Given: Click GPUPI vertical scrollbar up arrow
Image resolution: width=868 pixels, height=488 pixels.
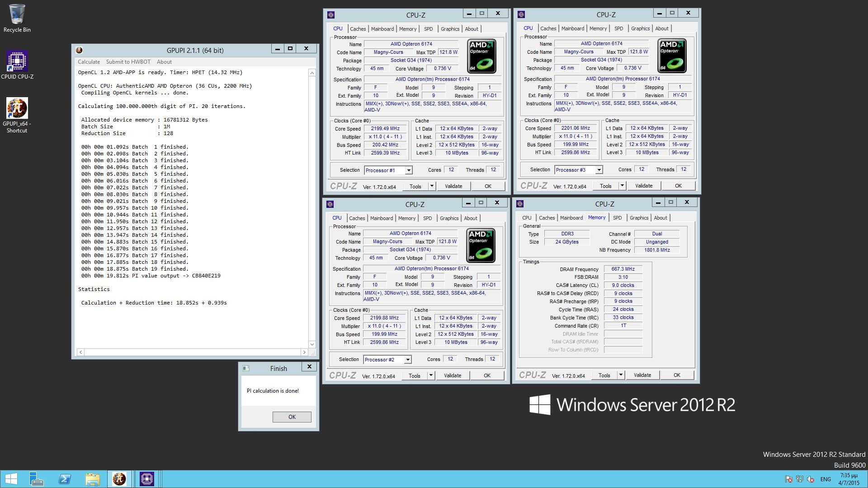Looking at the screenshot, I should point(312,73).
